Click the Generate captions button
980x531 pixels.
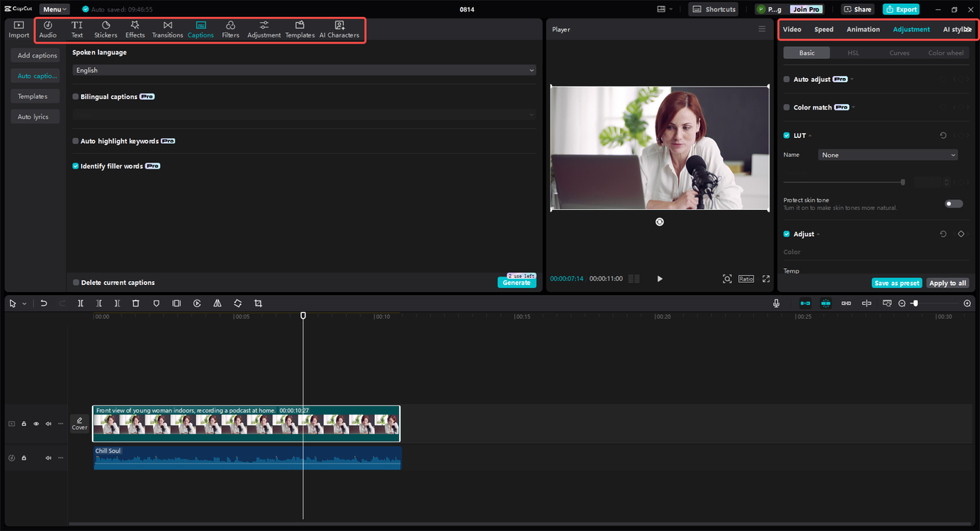click(516, 283)
